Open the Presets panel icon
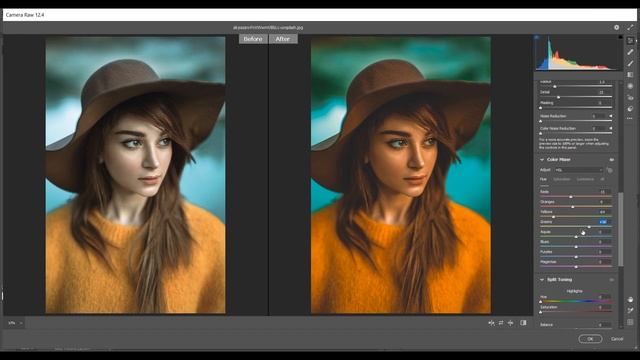 pos(630,109)
